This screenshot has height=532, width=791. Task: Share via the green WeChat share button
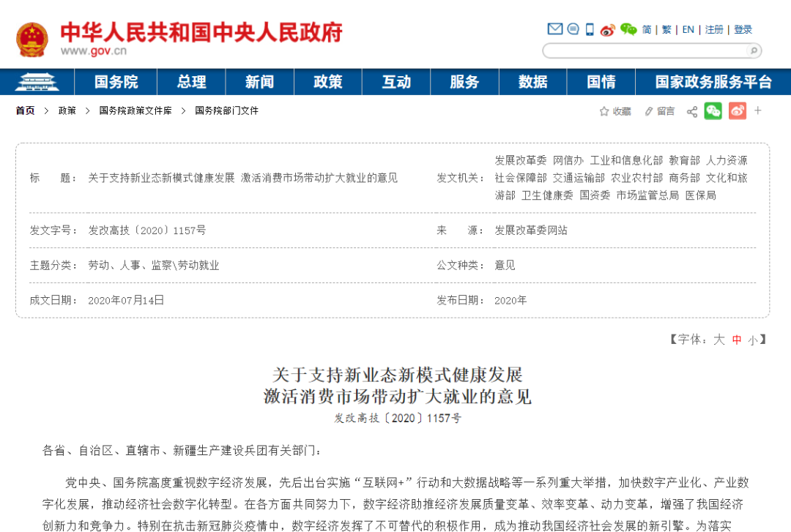point(713,111)
